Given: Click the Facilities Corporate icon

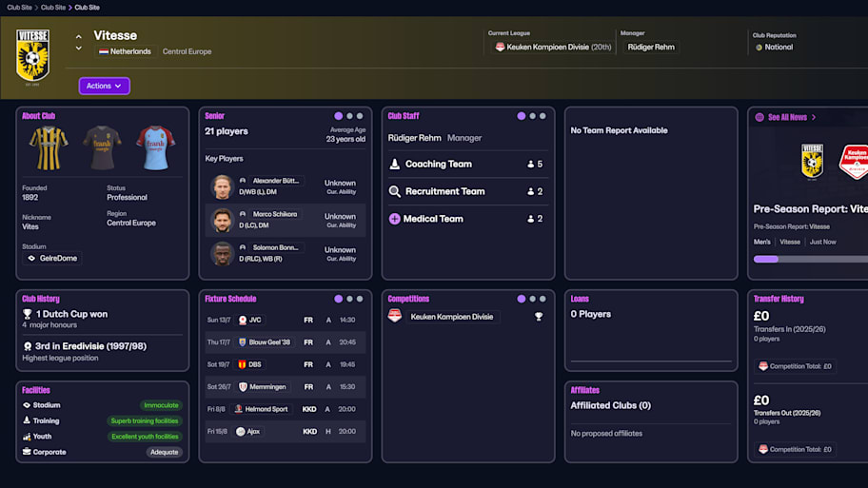Looking at the screenshot, I should tap(27, 452).
